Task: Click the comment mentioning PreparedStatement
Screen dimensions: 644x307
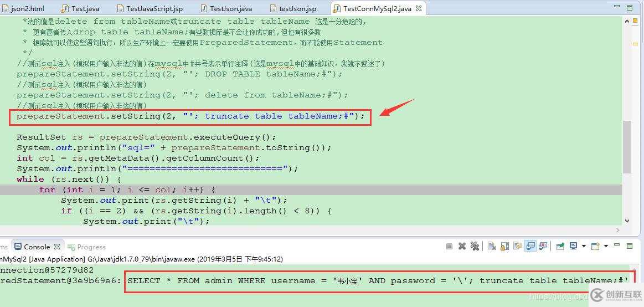Action: [203, 42]
